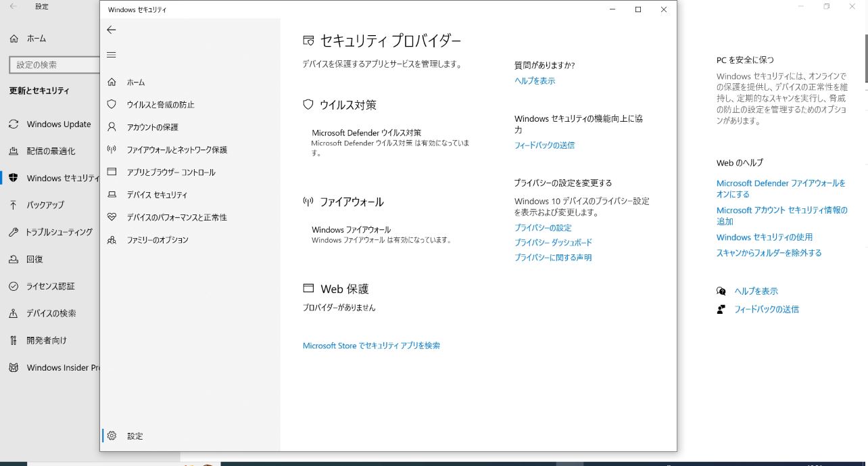The height and width of the screenshot is (466, 868).
Task: Select the virus and threat protection shield icon
Action: (112, 104)
